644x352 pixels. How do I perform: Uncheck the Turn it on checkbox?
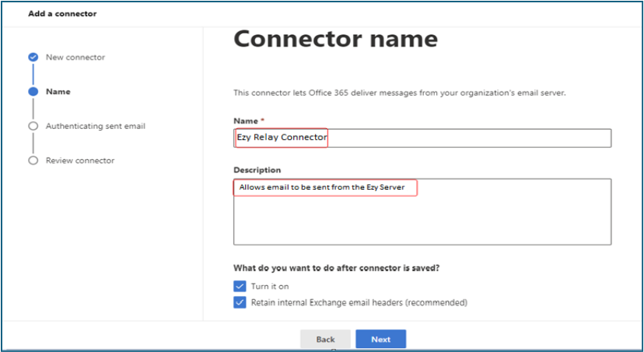tap(240, 287)
